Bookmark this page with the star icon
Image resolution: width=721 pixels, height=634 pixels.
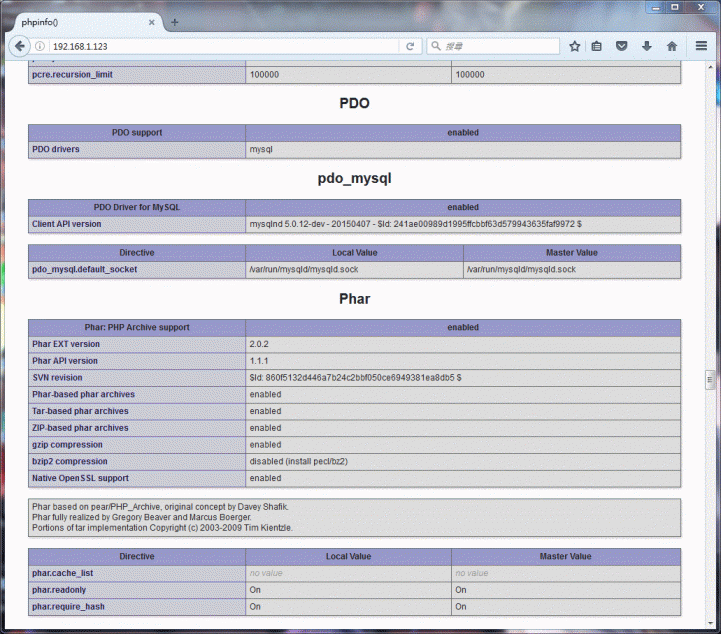(574, 46)
